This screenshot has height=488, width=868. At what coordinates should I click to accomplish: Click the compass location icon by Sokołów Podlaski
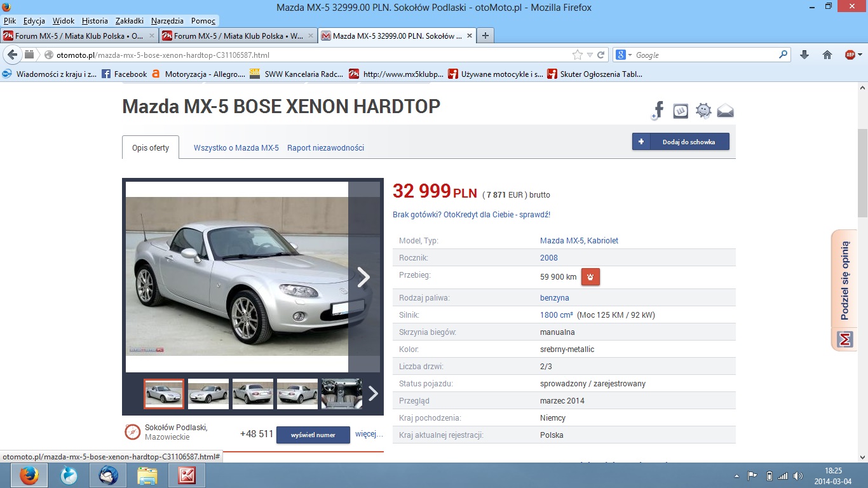point(132,432)
